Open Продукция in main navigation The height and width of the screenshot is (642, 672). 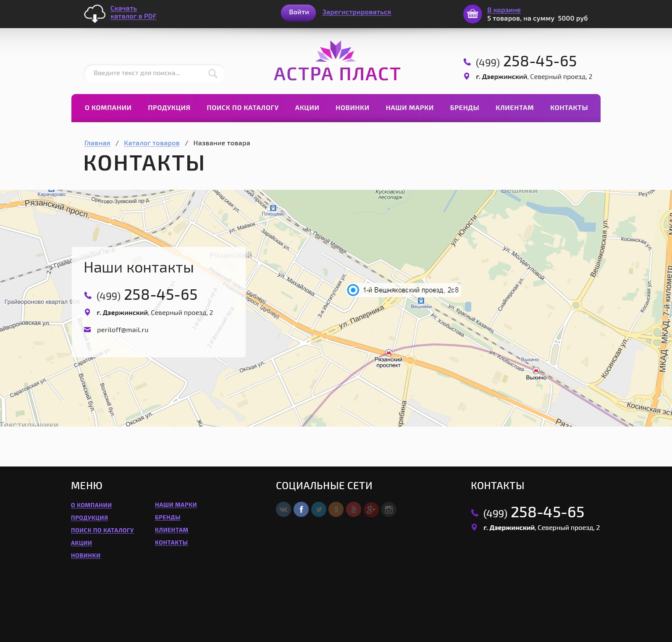169,108
